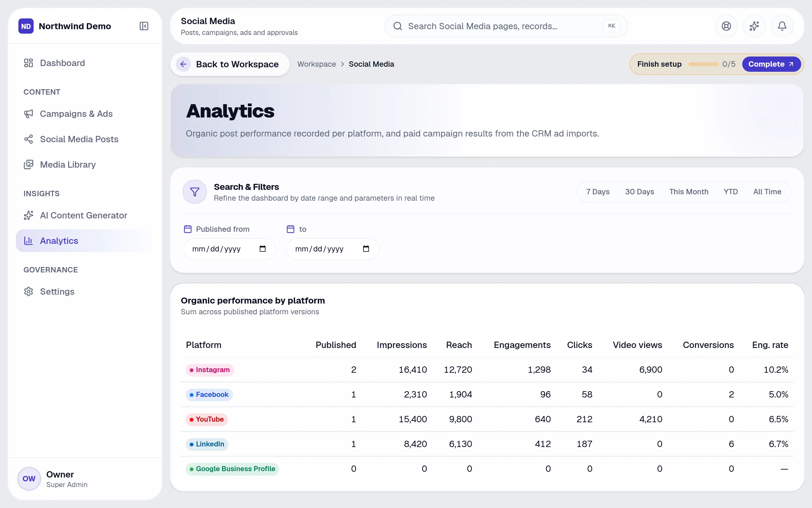Open the AI sparkle assistant icon
The width and height of the screenshot is (812, 508).
[x=754, y=26]
